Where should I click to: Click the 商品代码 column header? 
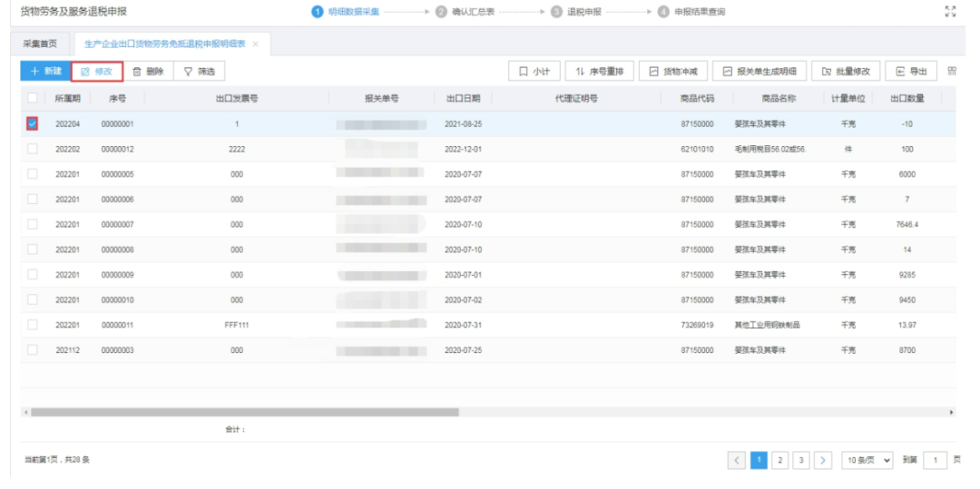698,98
